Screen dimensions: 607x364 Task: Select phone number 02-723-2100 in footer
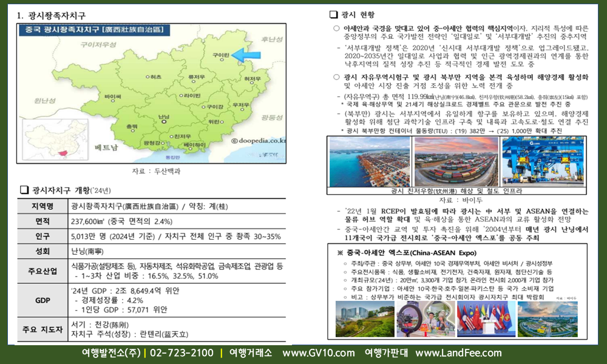tap(181, 353)
